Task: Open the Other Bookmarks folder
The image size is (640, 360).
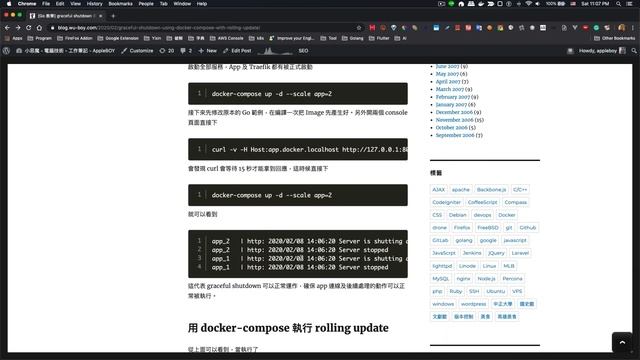Action: point(615,38)
